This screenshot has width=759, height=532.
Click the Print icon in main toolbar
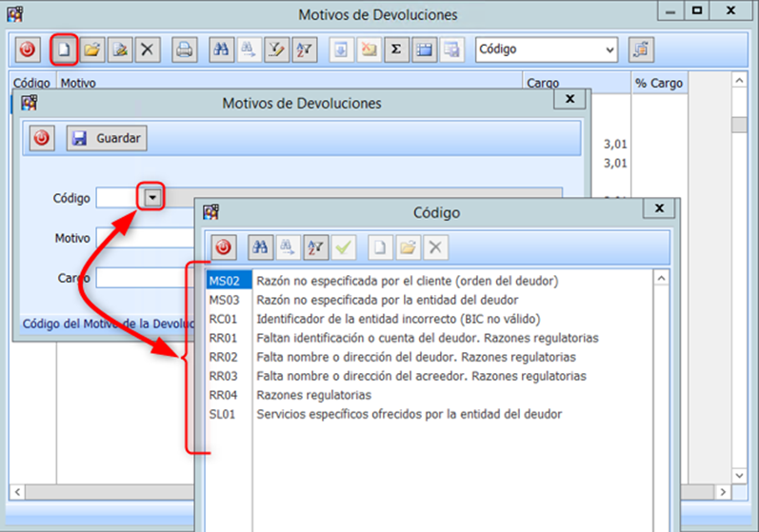coord(185,49)
